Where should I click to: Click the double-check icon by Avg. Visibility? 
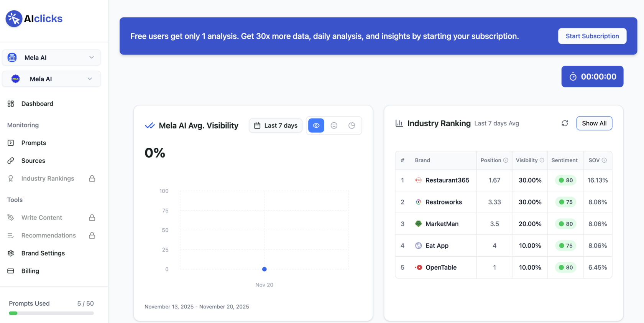click(x=149, y=125)
